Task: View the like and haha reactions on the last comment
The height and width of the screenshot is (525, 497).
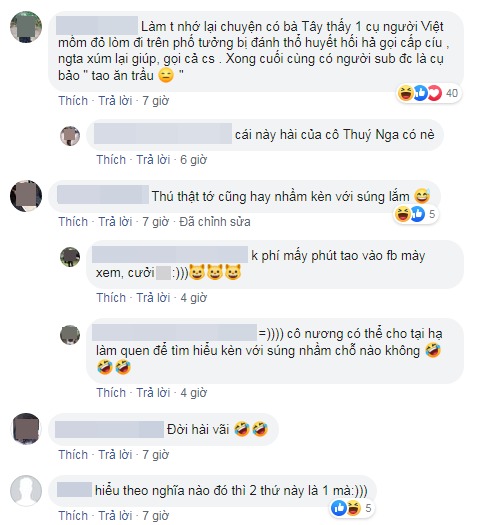Action: coord(352,508)
